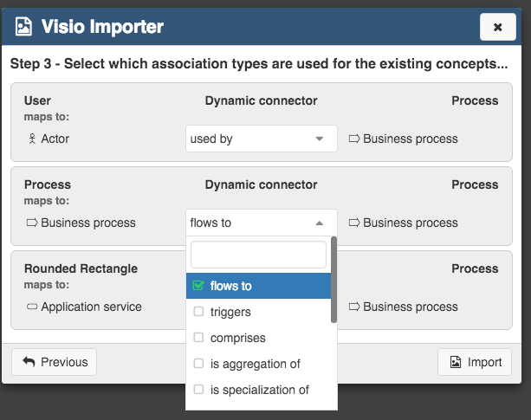Viewport: 531px width, 420px height.
Task: Click Business process arrow icon in User row
Action: [353, 139]
